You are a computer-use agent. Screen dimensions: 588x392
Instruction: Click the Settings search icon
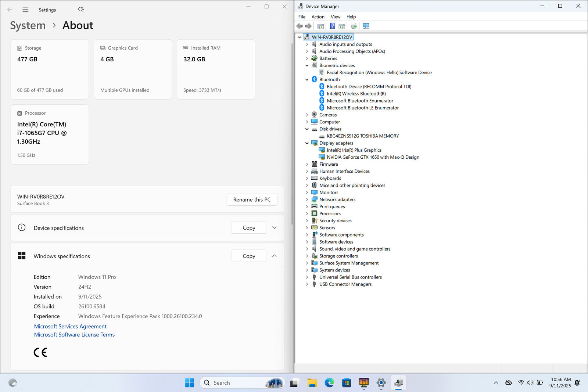[x=81, y=10]
